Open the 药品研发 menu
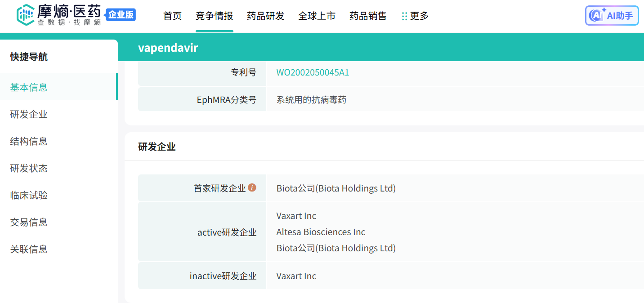Screen dimensions: 644x303 point(265,16)
